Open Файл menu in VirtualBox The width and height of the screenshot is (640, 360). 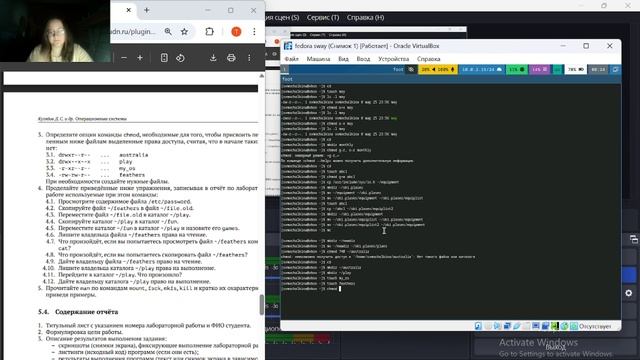tap(291, 59)
